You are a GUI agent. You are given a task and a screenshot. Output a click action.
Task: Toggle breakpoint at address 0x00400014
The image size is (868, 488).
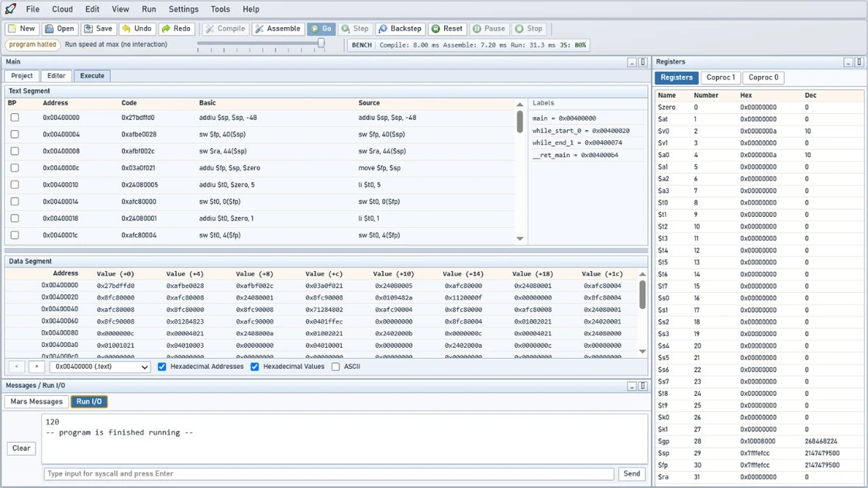point(15,201)
